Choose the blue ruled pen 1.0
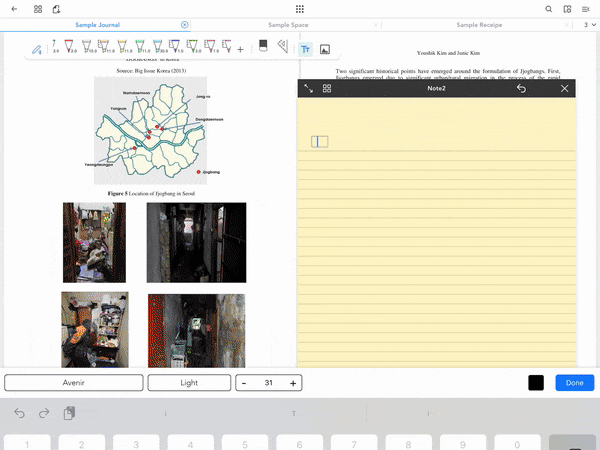 pos(175,46)
